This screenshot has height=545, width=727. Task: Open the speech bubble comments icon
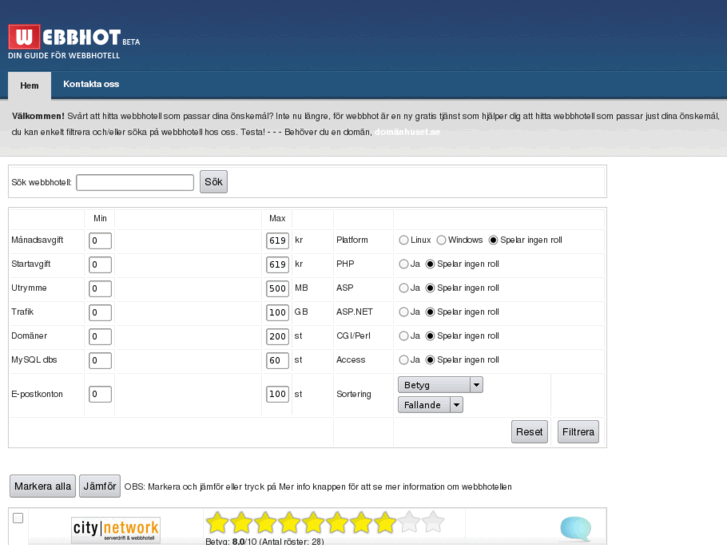pos(576,528)
